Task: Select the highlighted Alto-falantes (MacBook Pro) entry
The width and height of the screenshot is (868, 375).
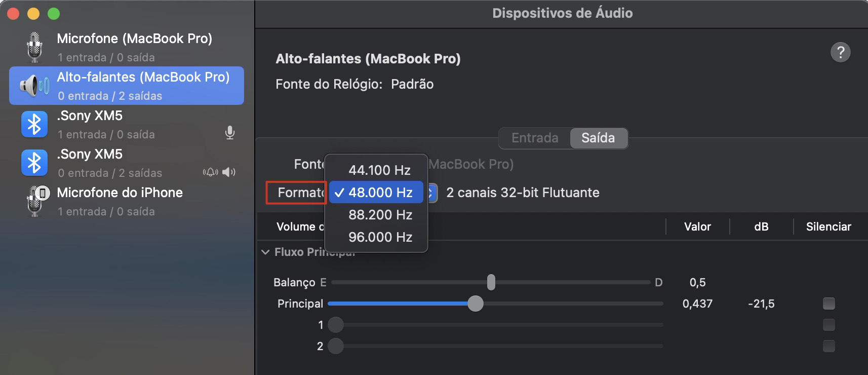Action: coord(126,85)
